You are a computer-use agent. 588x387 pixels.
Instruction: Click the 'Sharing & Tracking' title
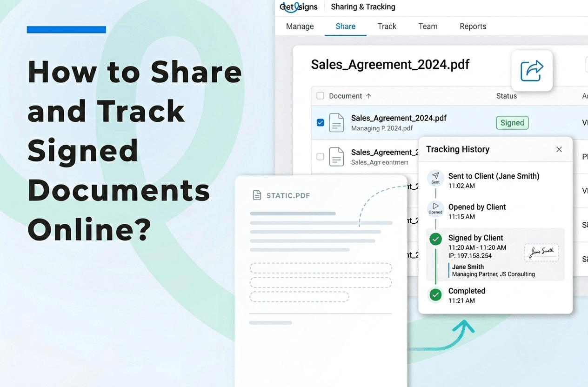pyautogui.click(x=363, y=7)
